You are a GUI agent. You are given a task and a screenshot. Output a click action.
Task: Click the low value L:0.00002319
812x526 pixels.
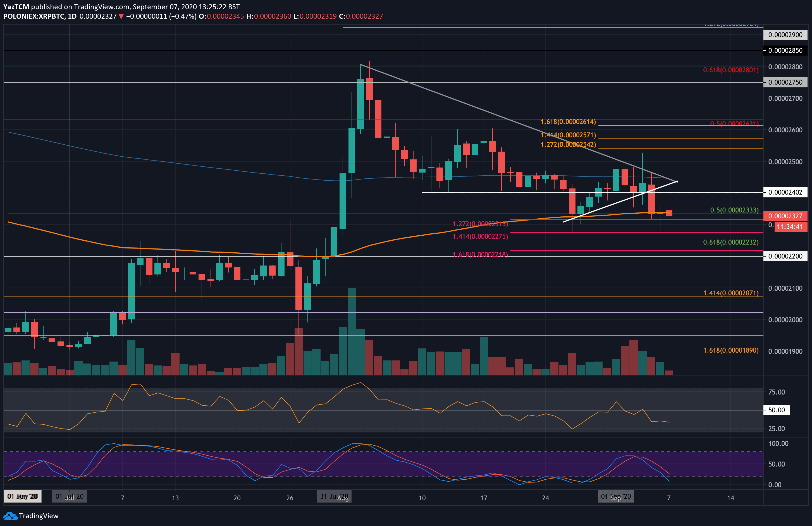(x=315, y=16)
